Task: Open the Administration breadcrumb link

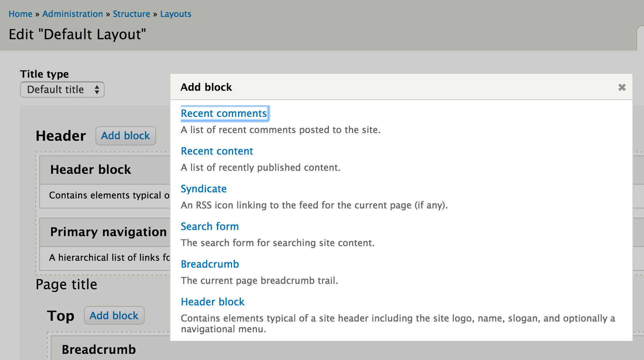Action: click(73, 14)
